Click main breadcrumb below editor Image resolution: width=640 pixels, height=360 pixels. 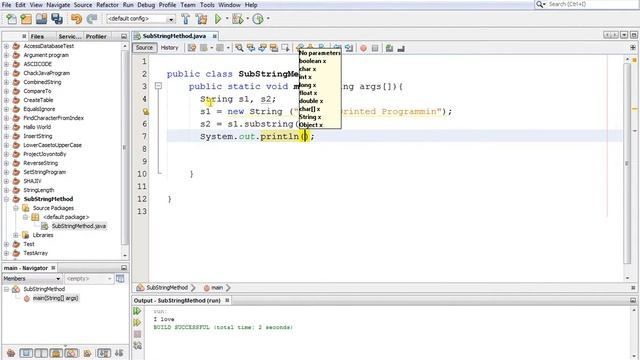point(214,288)
